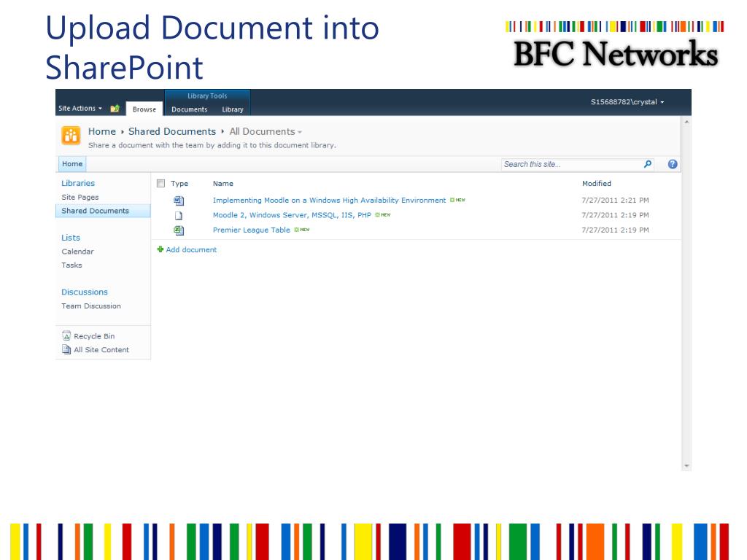Click the All Site Content icon
The height and width of the screenshot is (560, 747).
tap(66, 349)
